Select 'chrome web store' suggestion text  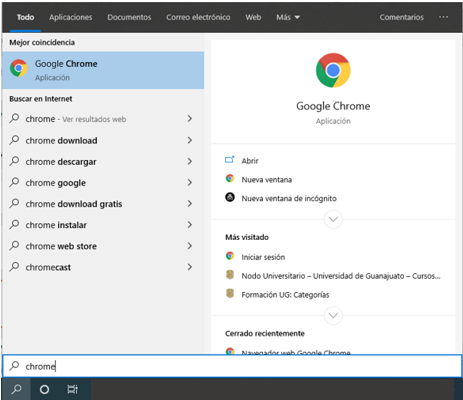point(61,246)
